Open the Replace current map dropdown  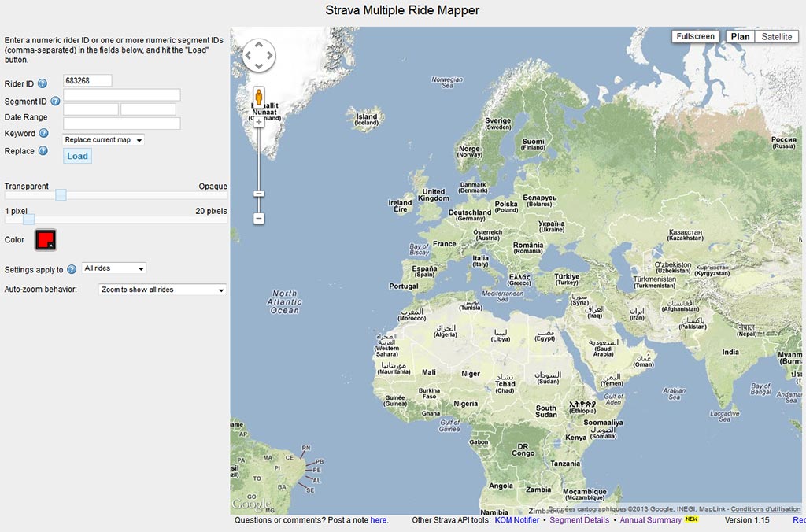tap(103, 140)
